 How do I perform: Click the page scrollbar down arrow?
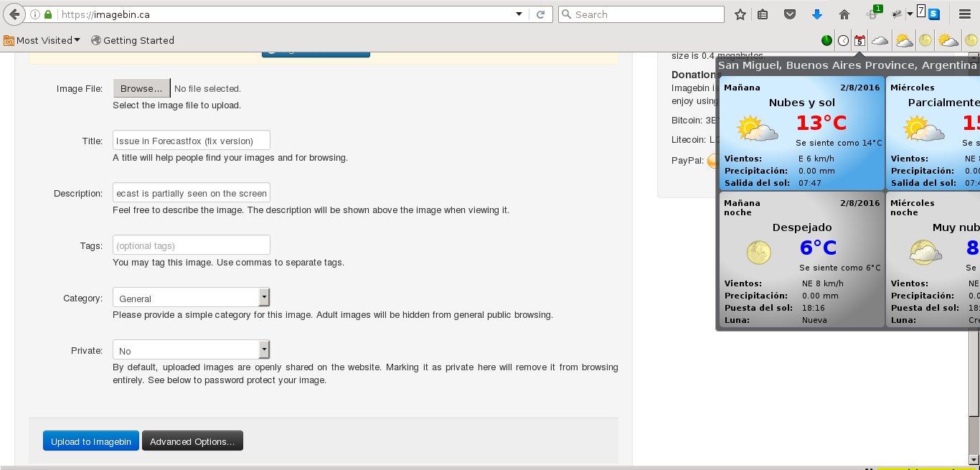pyautogui.click(x=974, y=459)
